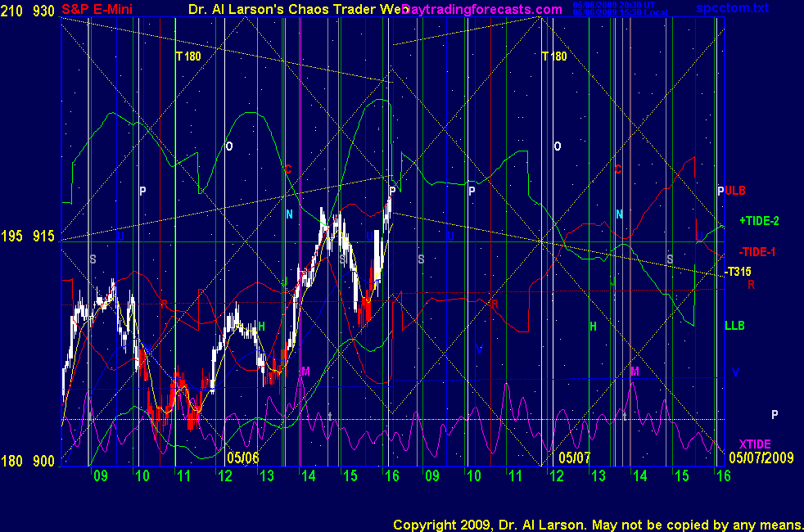Click the '05/07/2009' date label
The image size is (804, 532).
(761, 458)
